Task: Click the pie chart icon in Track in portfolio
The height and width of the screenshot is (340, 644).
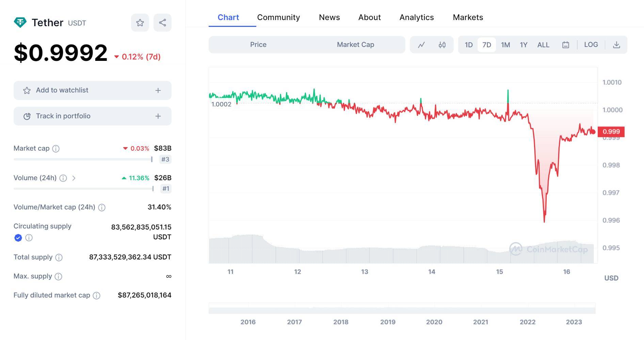Action: coord(27,116)
